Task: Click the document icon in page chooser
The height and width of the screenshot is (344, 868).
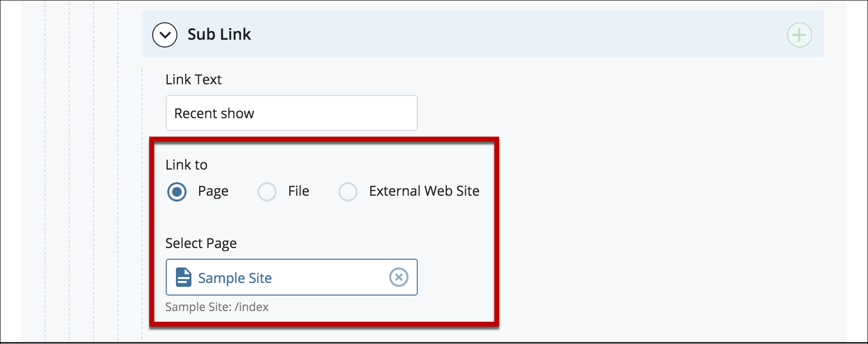Action: coord(184,277)
